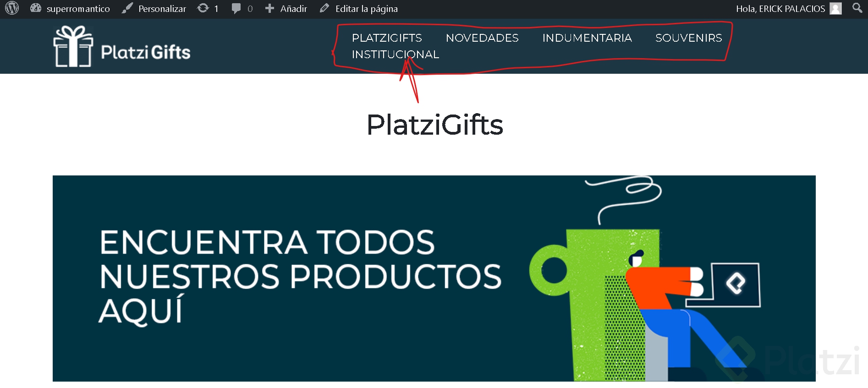Open the superromantico site menu

tap(78, 9)
